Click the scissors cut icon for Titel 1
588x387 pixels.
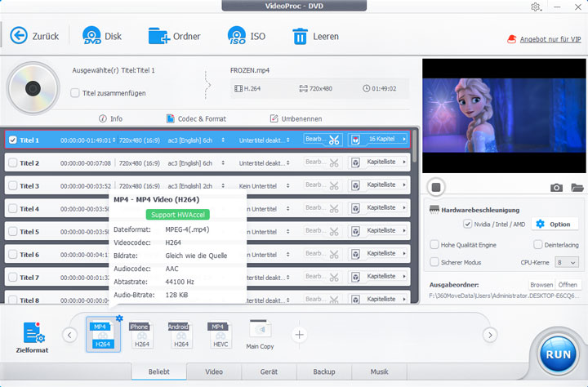click(334, 140)
